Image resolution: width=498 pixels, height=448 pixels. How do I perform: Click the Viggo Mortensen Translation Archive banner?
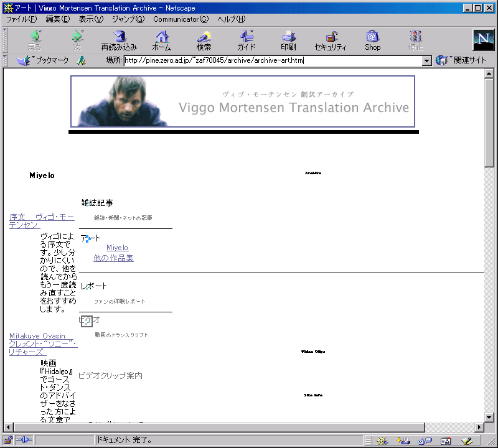coord(243,101)
